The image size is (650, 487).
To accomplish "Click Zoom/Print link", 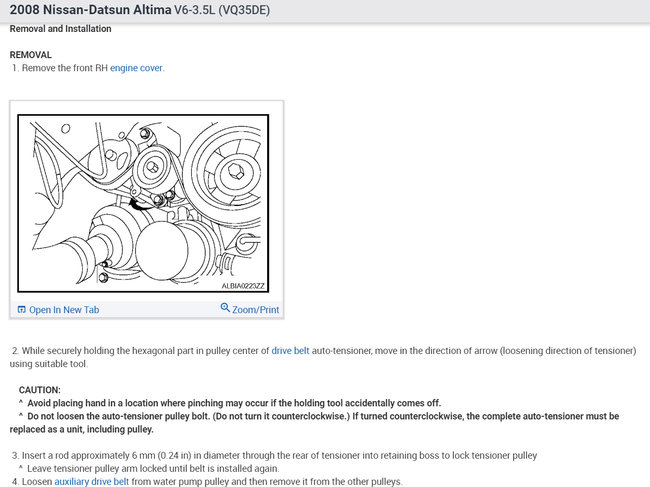I will 255,310.
